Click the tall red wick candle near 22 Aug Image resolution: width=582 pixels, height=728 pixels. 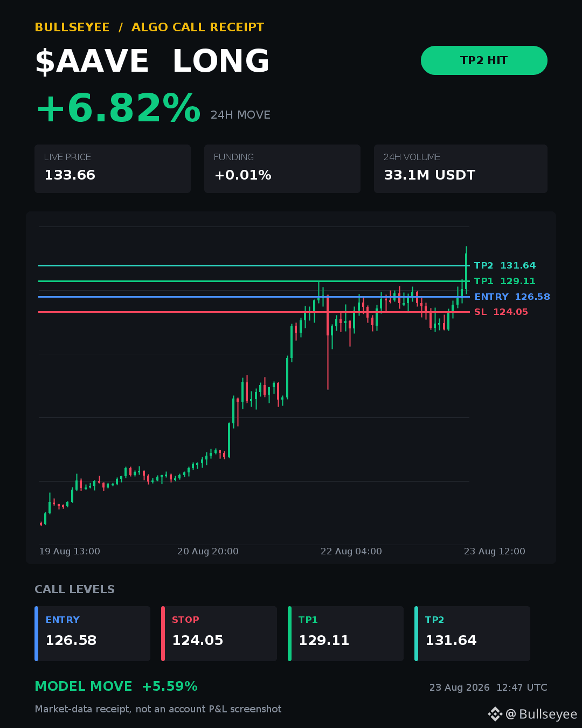click(328, 342)
